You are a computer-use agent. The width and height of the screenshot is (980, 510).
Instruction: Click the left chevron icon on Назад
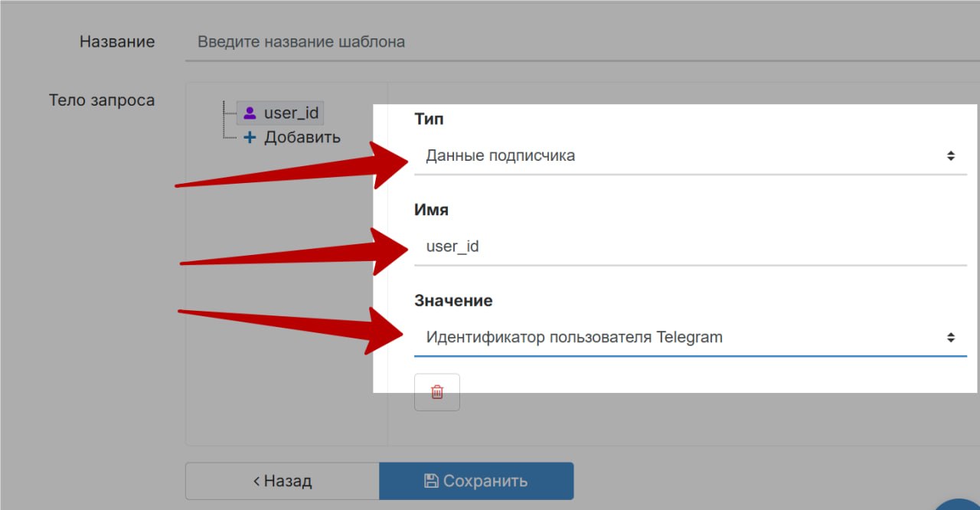coord(256,481)
